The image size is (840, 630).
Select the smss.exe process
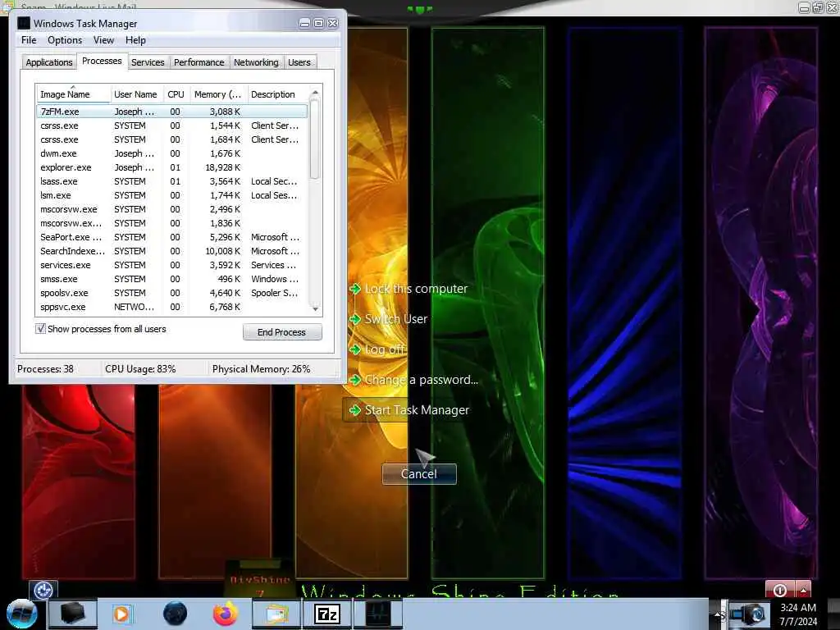(172, 279)
